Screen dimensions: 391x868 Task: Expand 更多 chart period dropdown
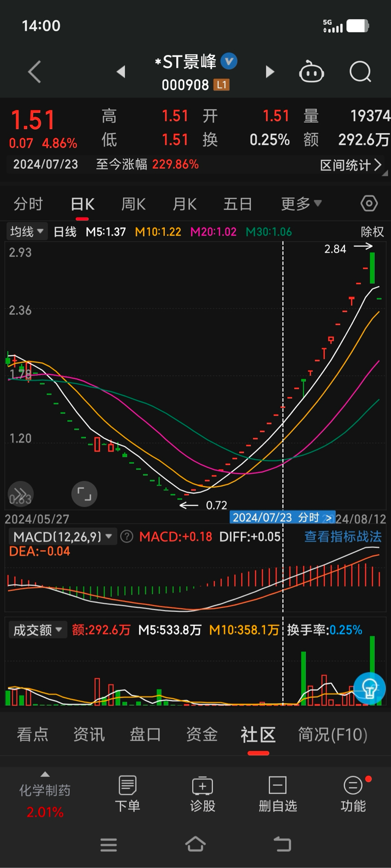tap(301, 204)
